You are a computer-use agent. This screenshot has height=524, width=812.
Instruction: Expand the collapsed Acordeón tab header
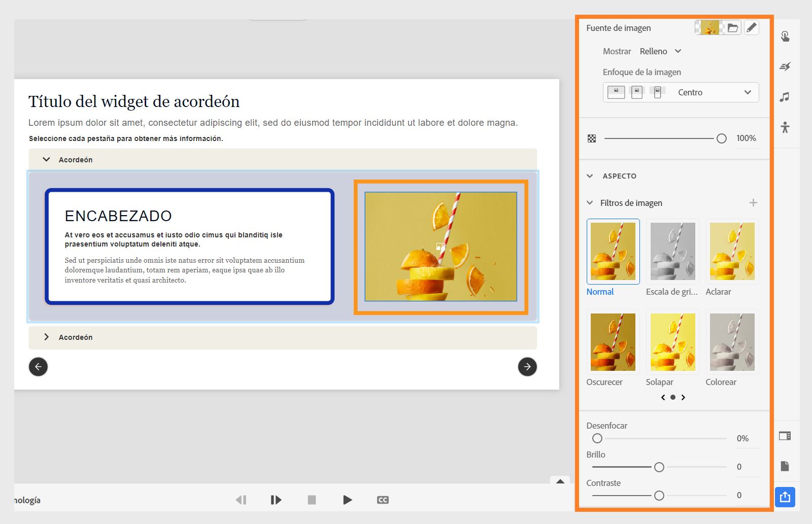pos(283,337)
